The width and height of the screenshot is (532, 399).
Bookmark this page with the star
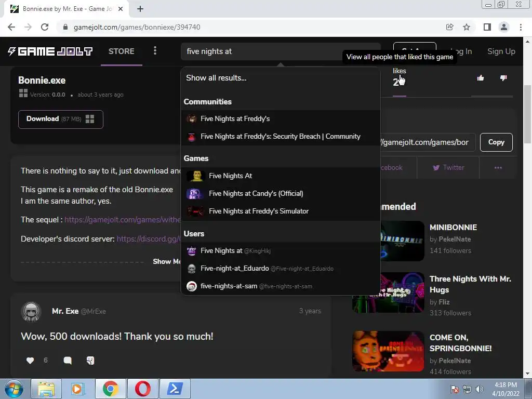(x=467, y=27)
